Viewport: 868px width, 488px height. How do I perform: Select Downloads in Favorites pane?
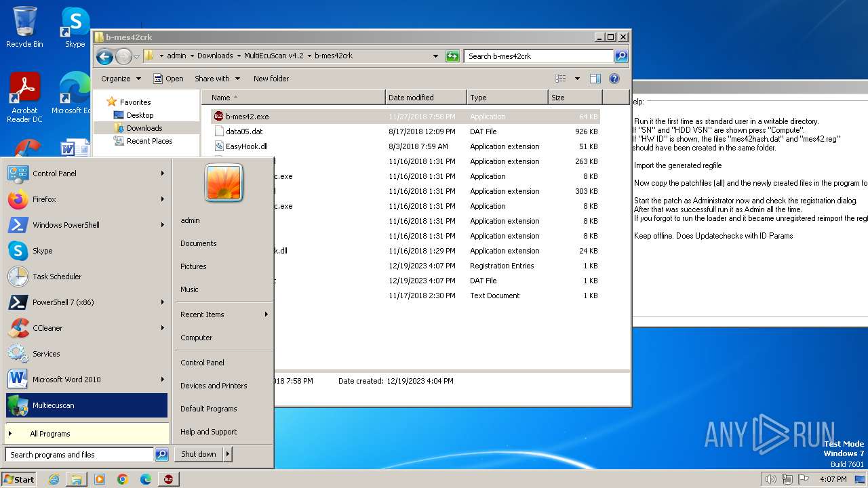tap(144, 128)
